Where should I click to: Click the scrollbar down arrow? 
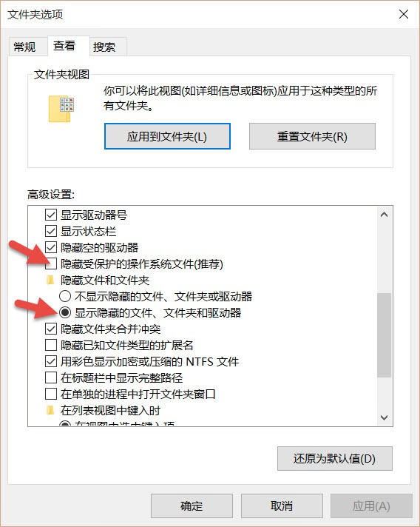pyautogui.click(x=385, y=417)
